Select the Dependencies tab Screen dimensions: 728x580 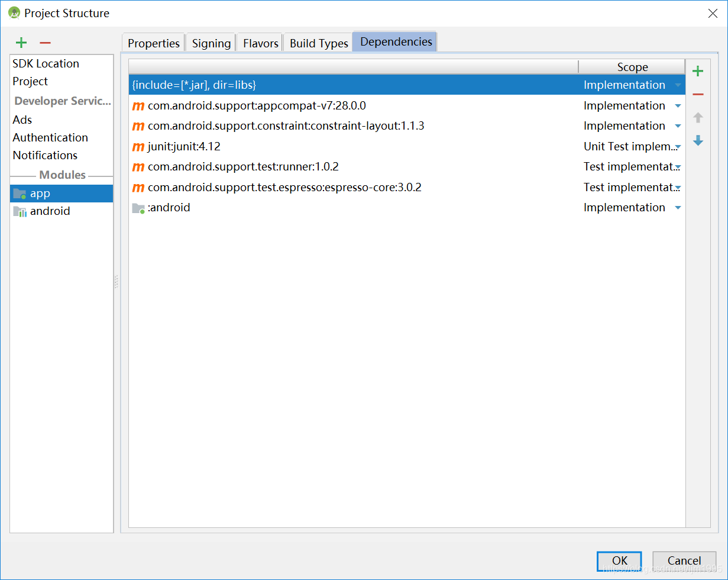point(396,41)
